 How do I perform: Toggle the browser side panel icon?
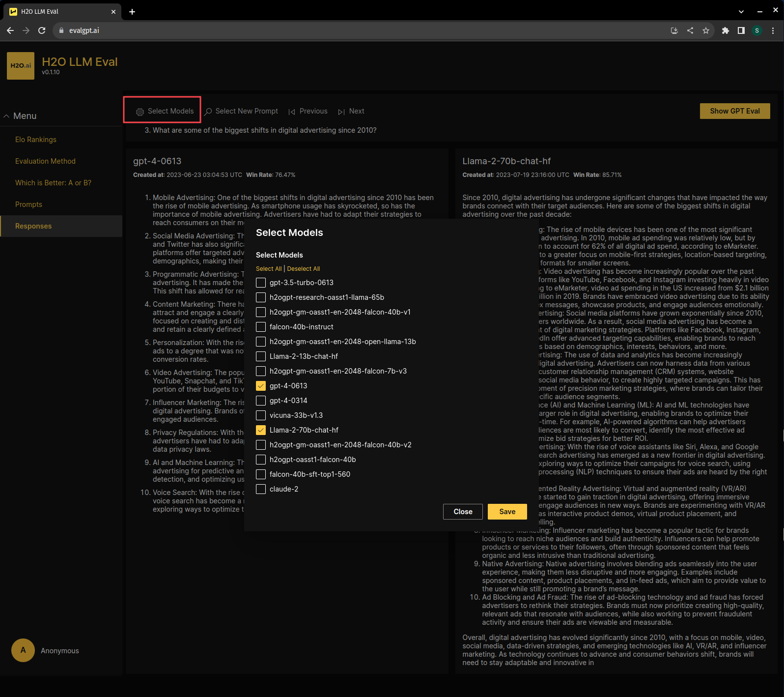(741, 30)
